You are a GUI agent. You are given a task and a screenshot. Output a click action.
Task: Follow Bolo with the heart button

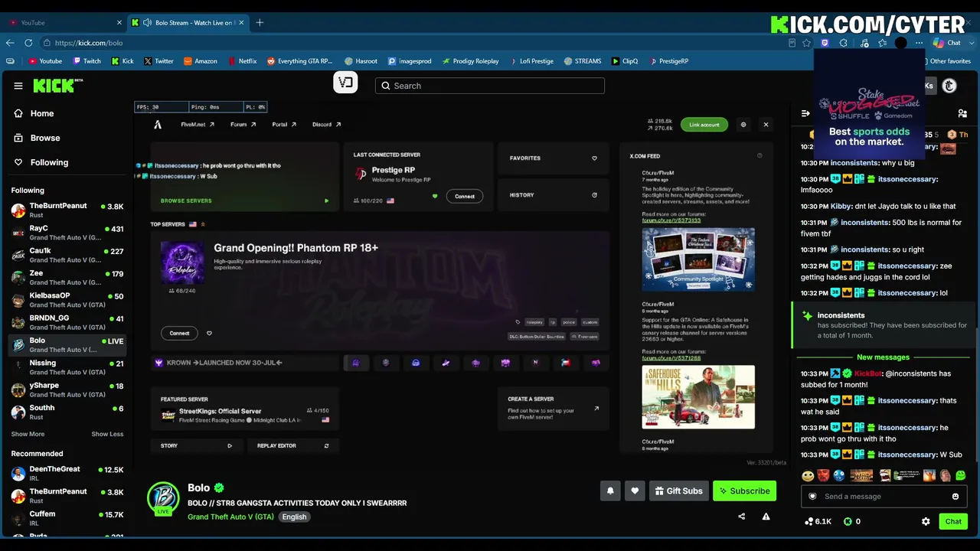[x=635, y=491]
